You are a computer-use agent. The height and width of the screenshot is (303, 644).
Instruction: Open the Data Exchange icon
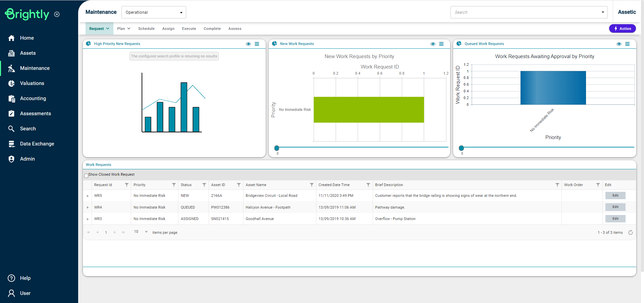11,144
